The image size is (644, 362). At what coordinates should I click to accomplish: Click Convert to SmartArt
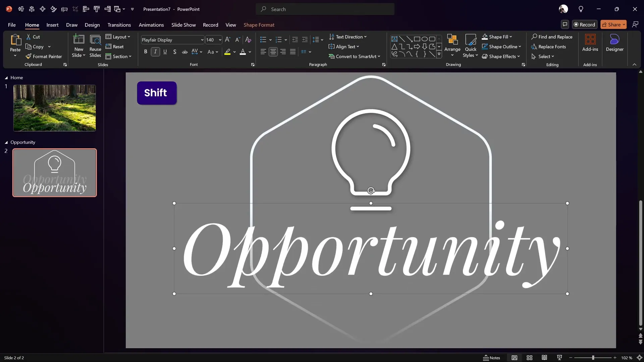(x=355, y=56)
